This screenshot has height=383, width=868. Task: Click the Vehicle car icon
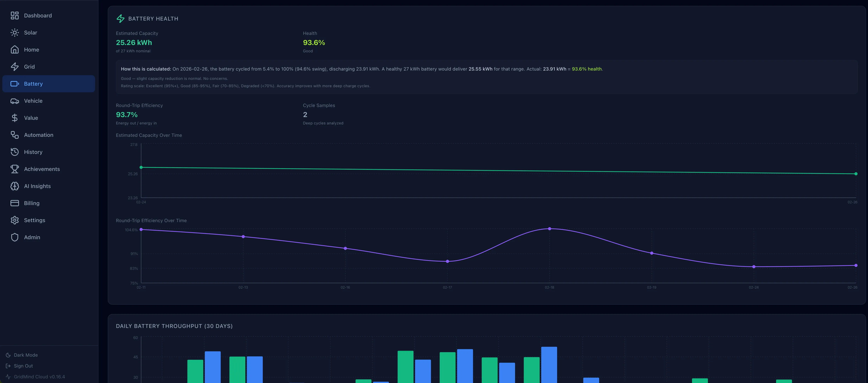coord(15,101)
